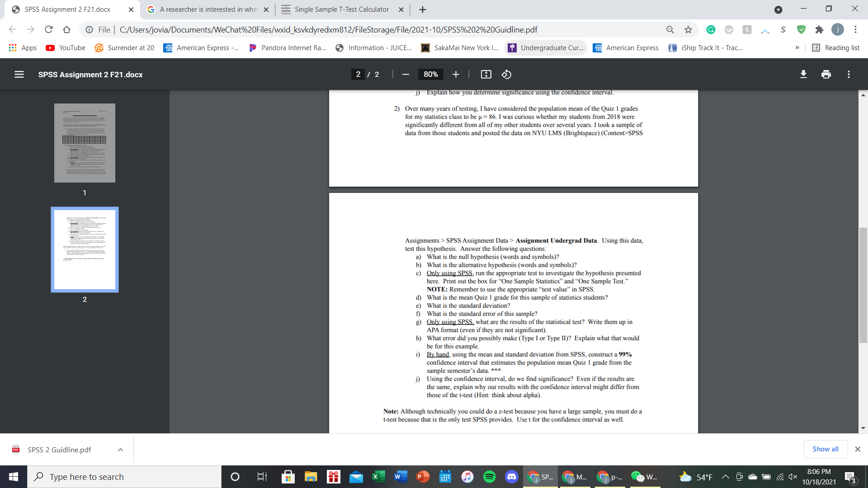Click the Grammarly extension icon
The image size is (868, 488).
(x=711, y=29)
